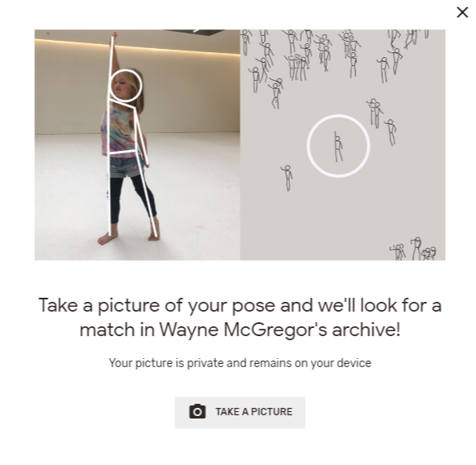
Task: Select the stick figure pair right of the ring
Action: coord(375,113)
